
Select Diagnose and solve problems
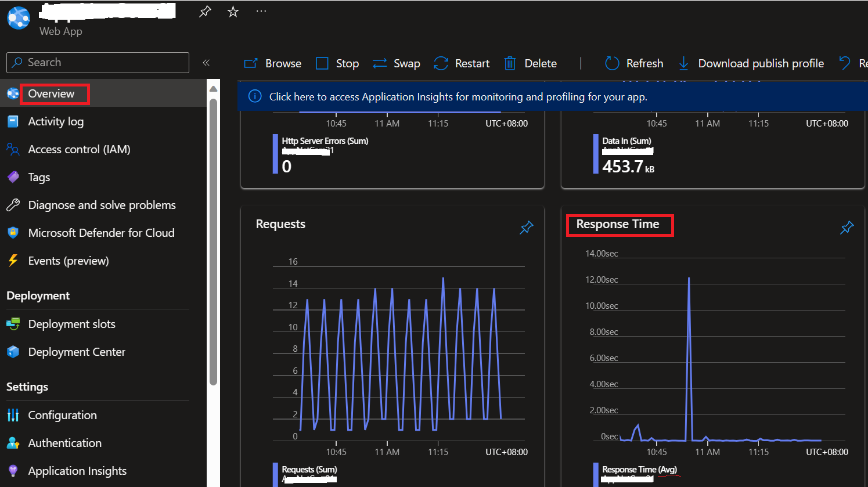pyautogui.click(x=102, y=205)
